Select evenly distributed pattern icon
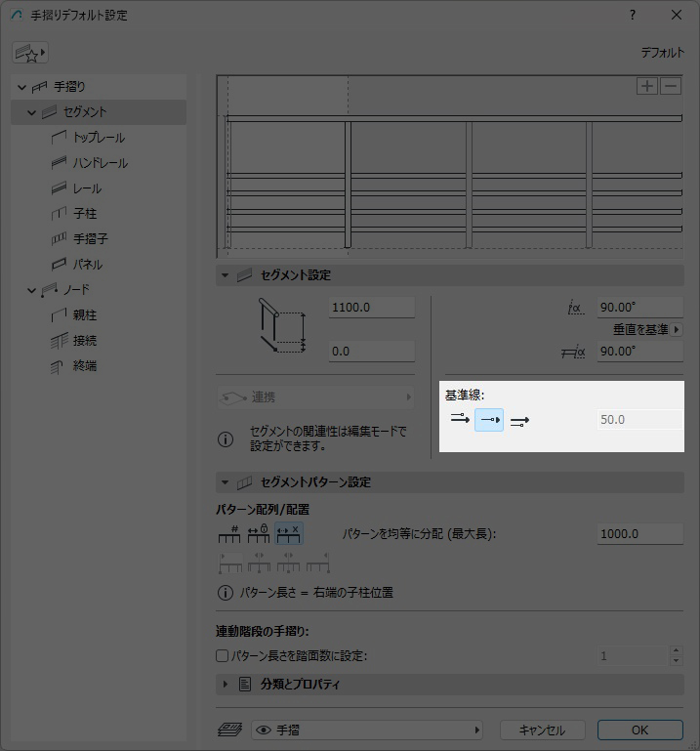Image resolution: width=700 pixels, height=751 pixels. point(289,534)
